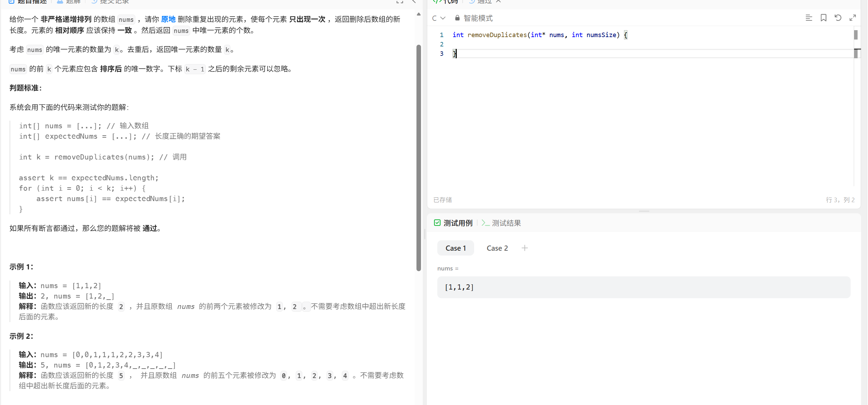The height and width of the screenshot is (405, 868).
Task: Select Case 1 test case
Action: [455, 248]
